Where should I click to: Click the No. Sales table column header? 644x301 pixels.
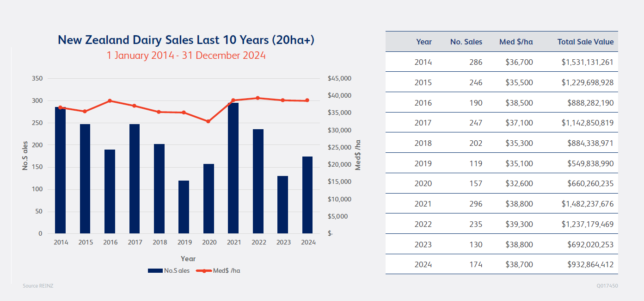point(466,42)
